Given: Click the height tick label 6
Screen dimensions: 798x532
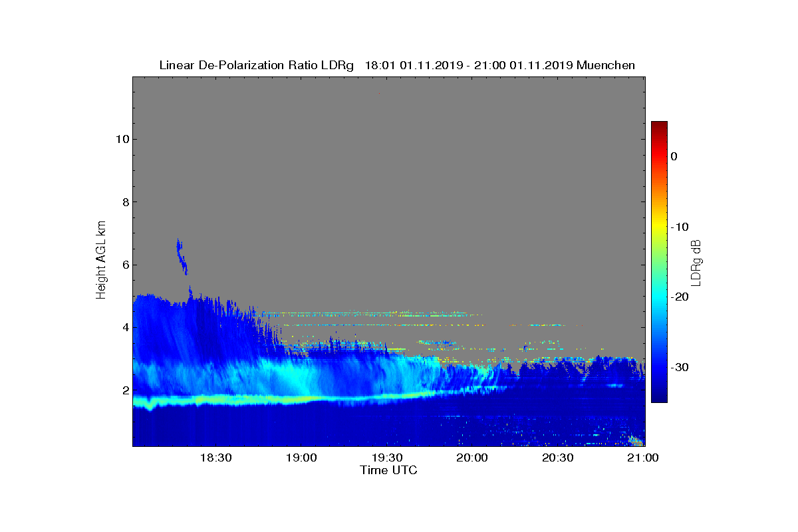Looking at the screenshot, I should [x=125, y=265].
